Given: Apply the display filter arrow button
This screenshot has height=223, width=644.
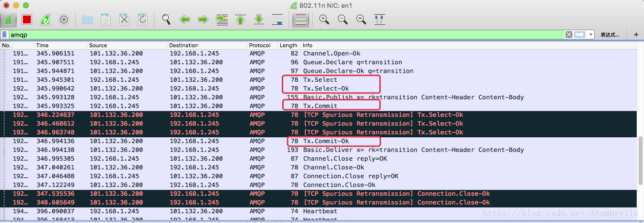Looking at the screenshot, I should click(x=580, y=35).
